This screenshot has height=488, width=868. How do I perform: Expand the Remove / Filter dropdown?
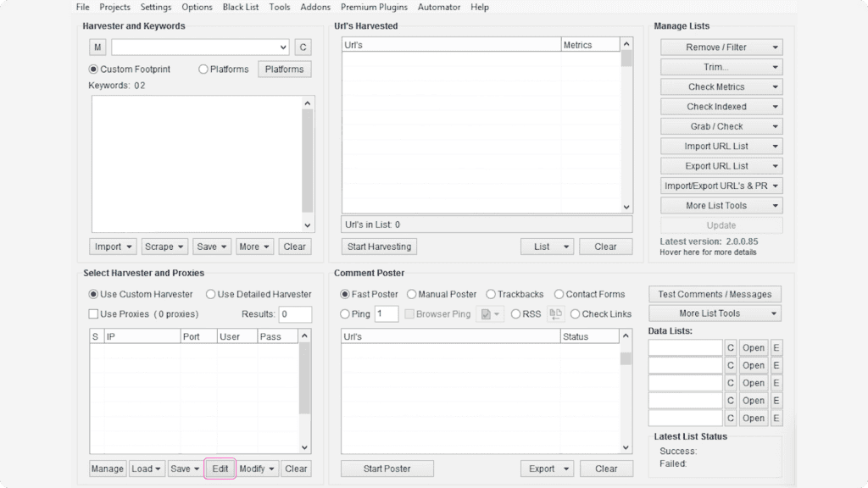click(x=721, y=47)
